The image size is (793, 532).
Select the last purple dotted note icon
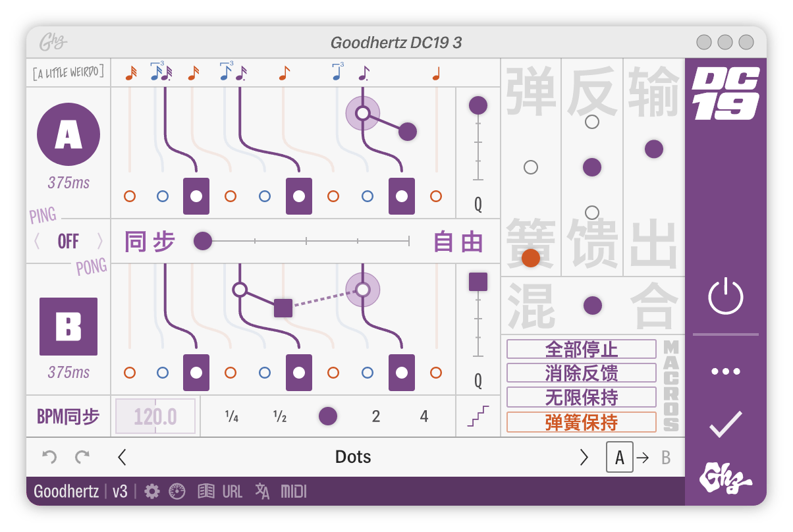(x=364, y=73)
